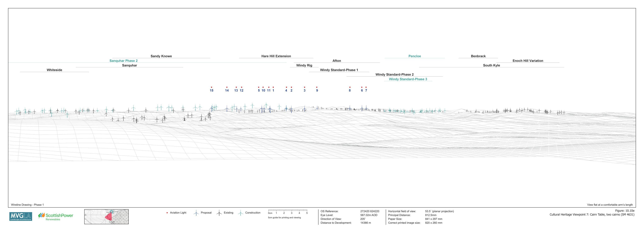Select the Whiteside wind farm label

(54, 70)
